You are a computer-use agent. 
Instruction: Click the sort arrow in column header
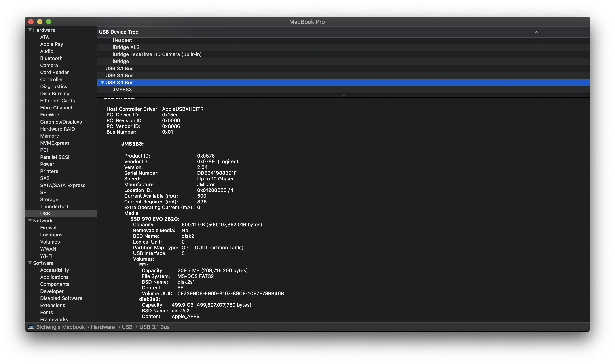[x=536, y=32]
